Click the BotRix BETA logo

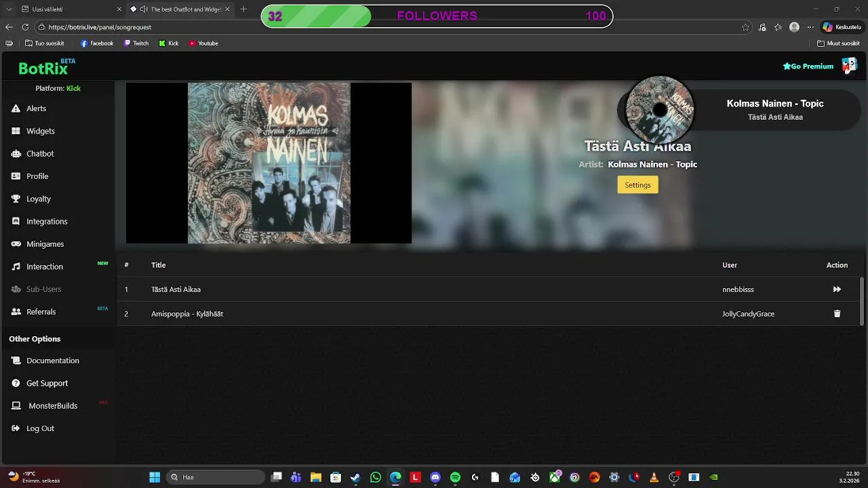pyautogui.click(x=47, y=67)
